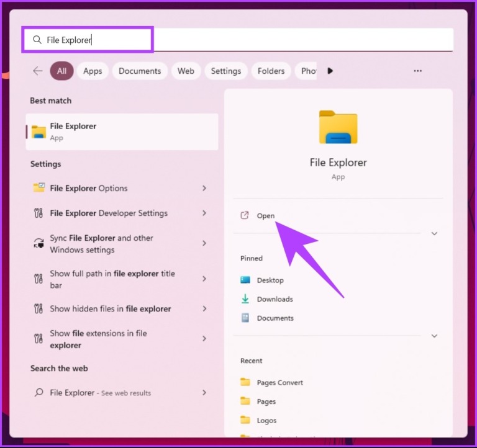This screenshot has height=448, width=477.
Task: Open the pinned Downloads location
Action: [x=275, y=299]
